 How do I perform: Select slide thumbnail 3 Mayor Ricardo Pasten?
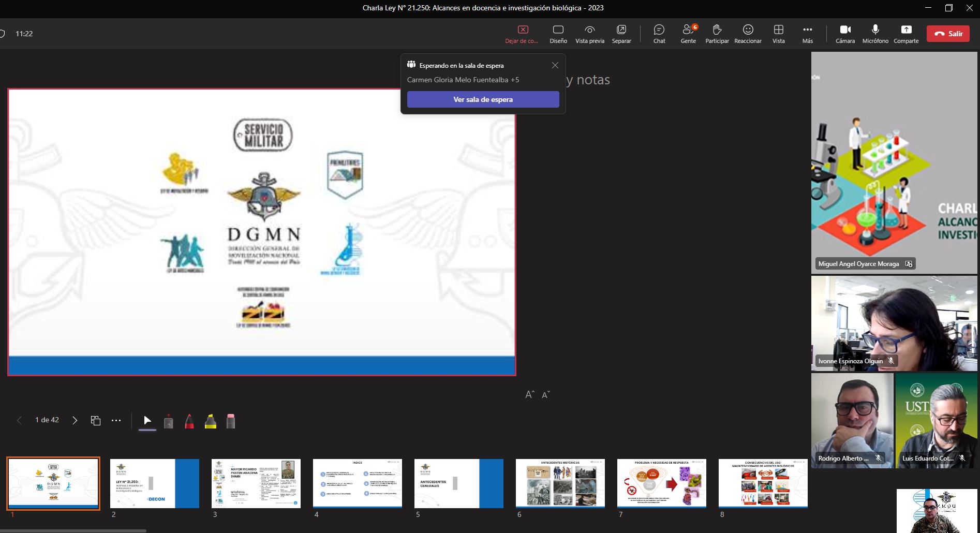pyautogui.click(x=256, y=483)
